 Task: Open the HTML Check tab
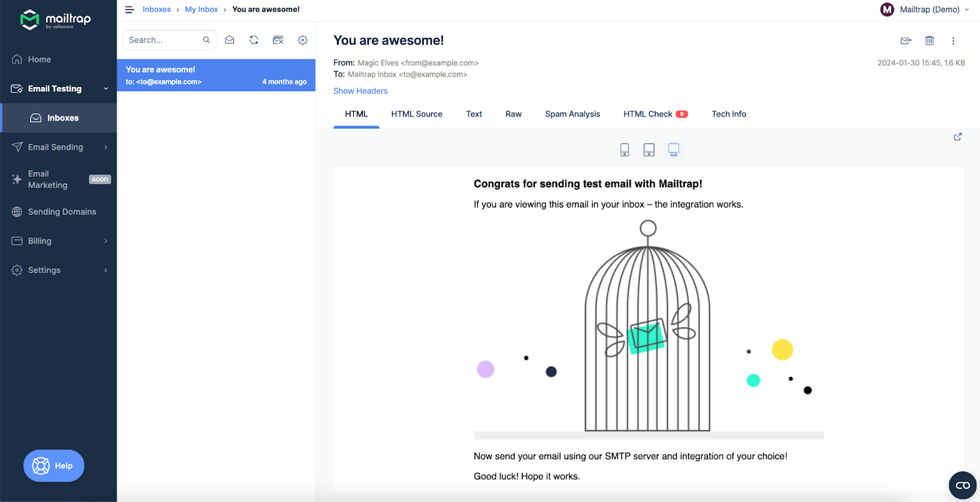click(655, 114)
